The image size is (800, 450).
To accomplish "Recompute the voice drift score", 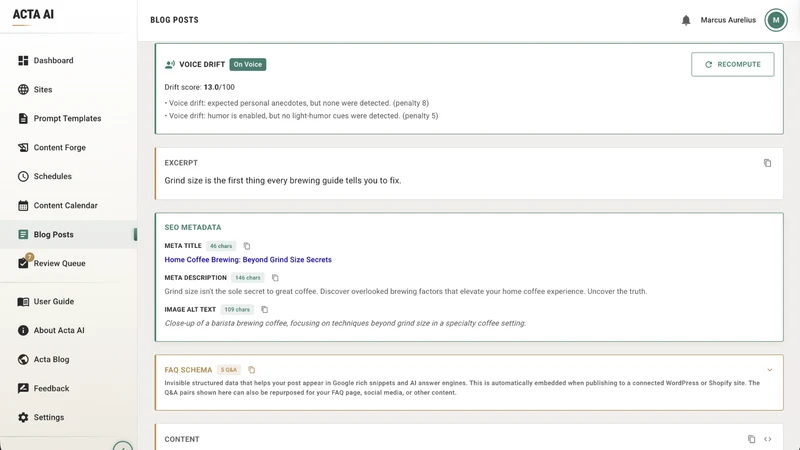I will click(x=732, y=64).
